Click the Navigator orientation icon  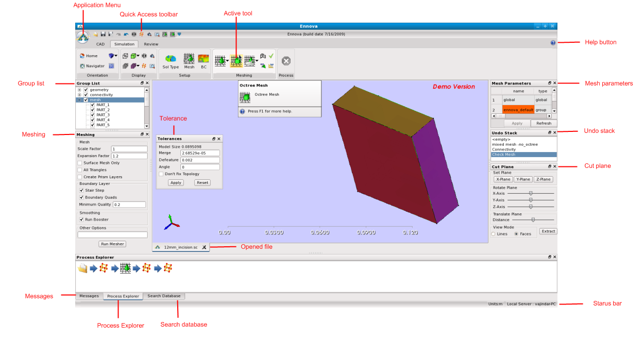tap(82, 66)
